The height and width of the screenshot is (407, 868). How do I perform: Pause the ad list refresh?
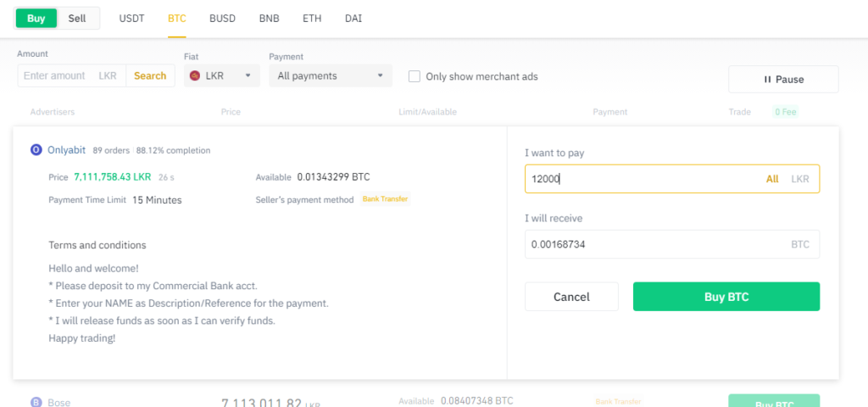click(783, 79)
